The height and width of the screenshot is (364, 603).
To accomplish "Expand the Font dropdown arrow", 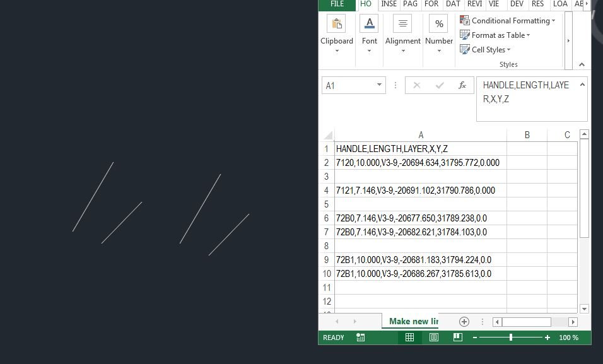I will [369, 51].
